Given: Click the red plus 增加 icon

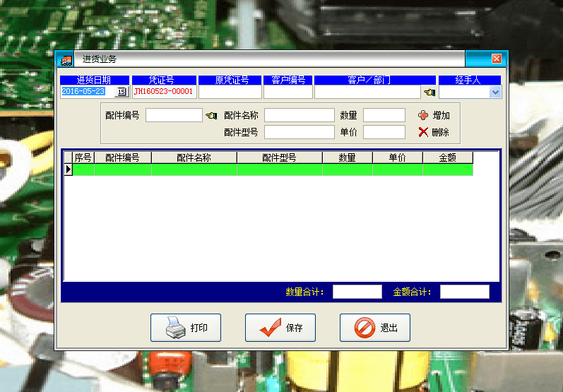Looking at the screenshot, I should [x=423, y=115].
